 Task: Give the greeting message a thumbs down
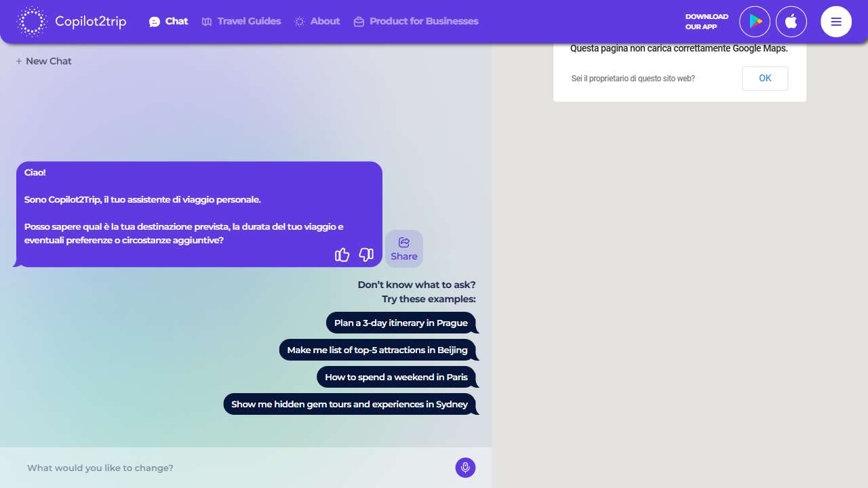366,255
